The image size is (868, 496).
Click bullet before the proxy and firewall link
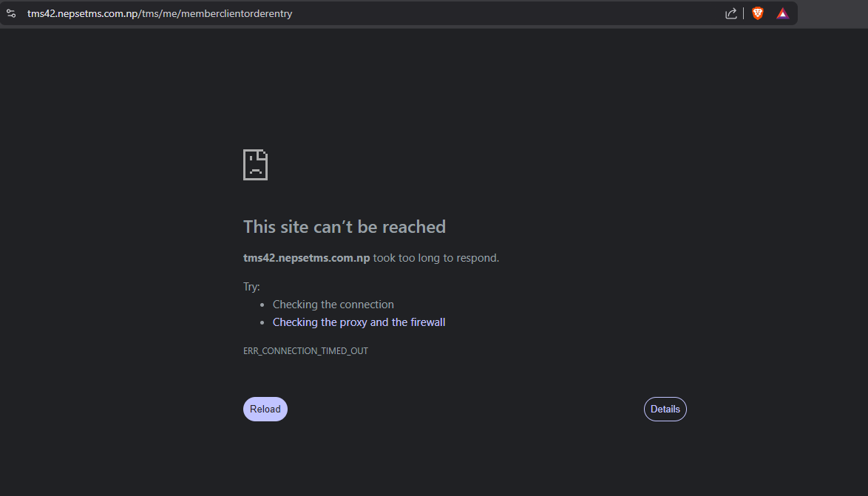[262, 322]
